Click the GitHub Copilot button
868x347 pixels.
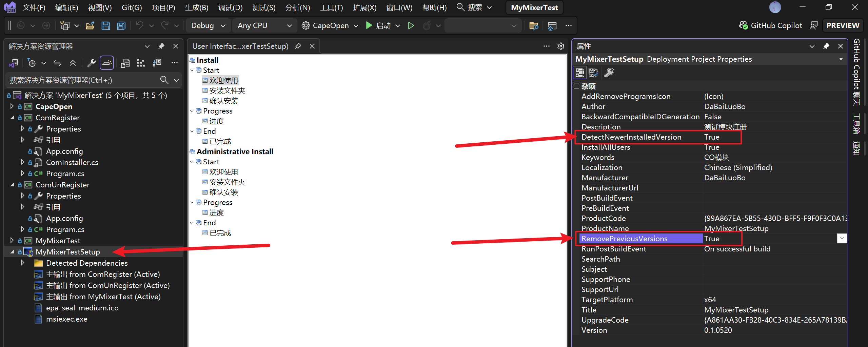770,25
